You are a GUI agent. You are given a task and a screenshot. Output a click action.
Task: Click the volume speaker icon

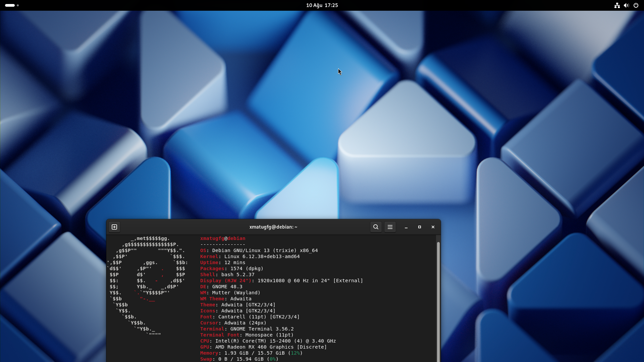pyautogui.click(x=626, y=5)
